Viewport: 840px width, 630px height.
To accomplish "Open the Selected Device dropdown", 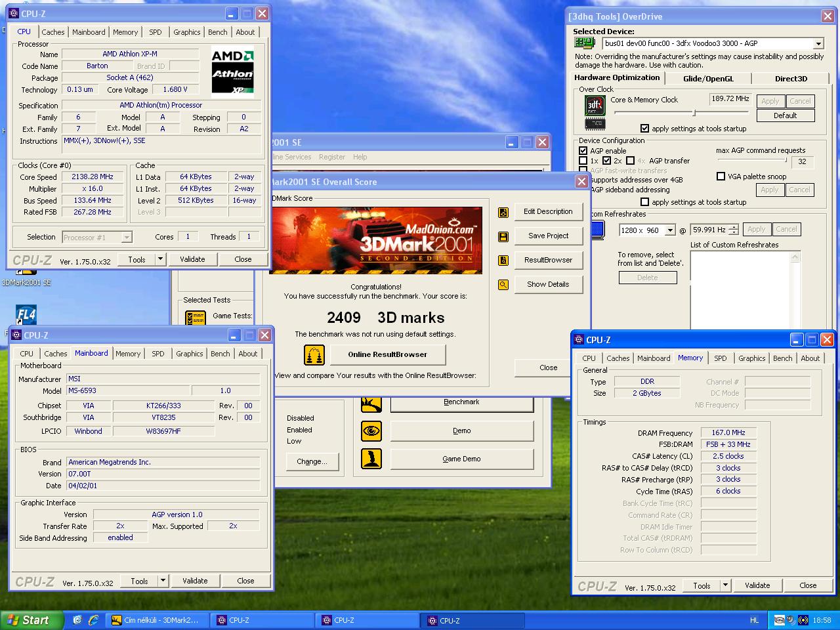I will 818,44.
